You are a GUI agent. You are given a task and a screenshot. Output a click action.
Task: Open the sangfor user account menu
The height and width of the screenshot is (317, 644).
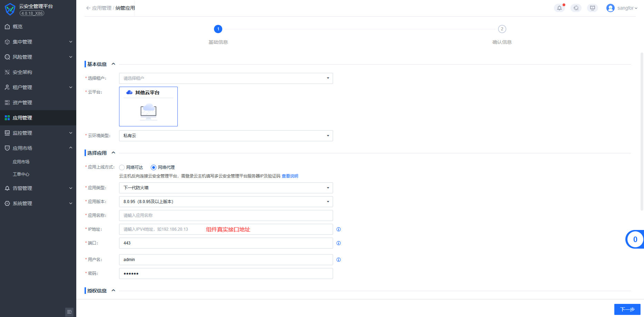[x=622, y=8]
